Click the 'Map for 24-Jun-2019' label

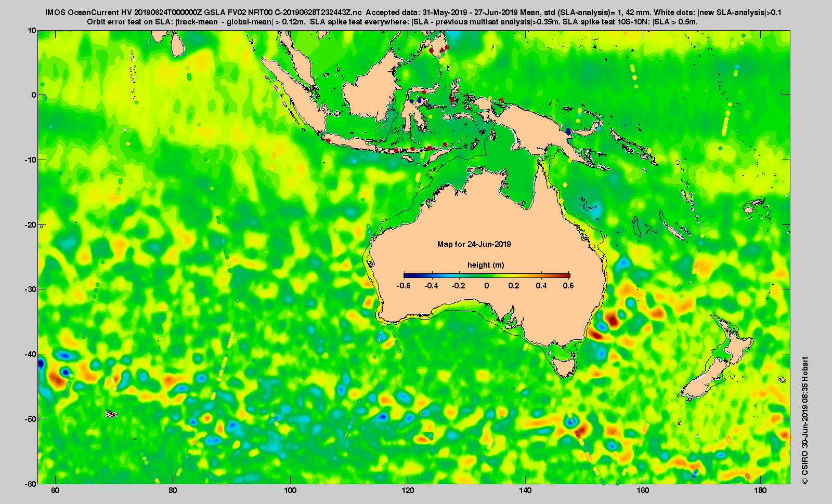click(x=474, y=244)
